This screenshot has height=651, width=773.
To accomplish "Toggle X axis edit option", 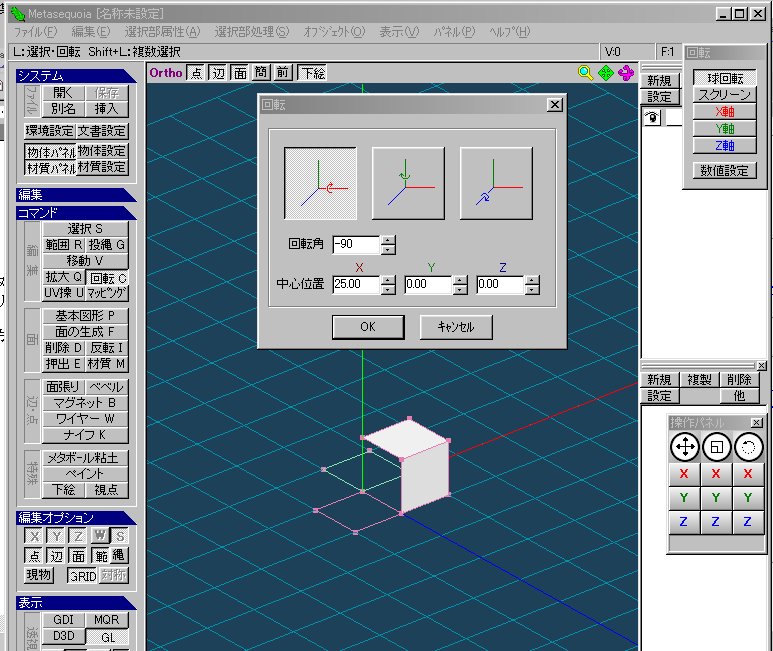I will (x=35, y=536).
